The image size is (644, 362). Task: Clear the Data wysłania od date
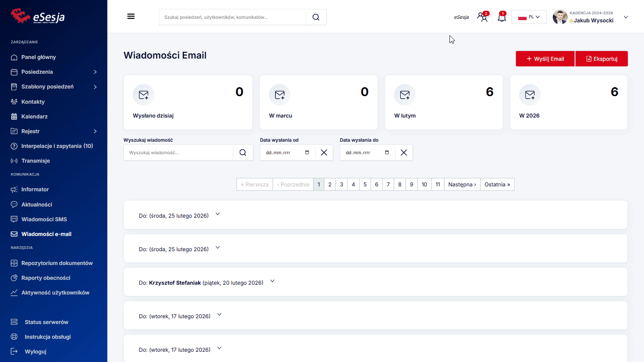[x=324, y=152]
